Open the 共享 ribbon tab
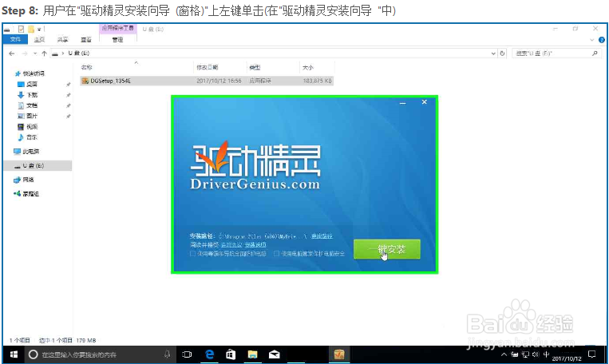The height and width of the screenshot is (364, 609). coord(62,40)
